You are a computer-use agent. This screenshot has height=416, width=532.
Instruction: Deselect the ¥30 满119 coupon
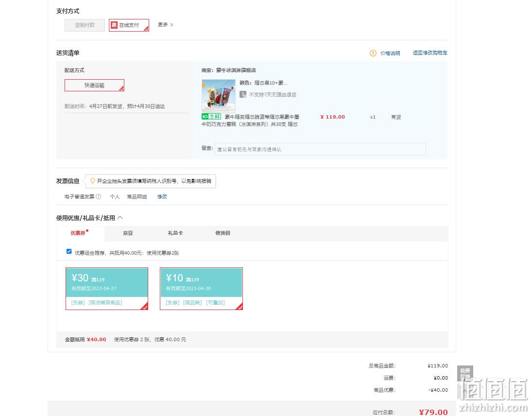(x=107, y=289)
